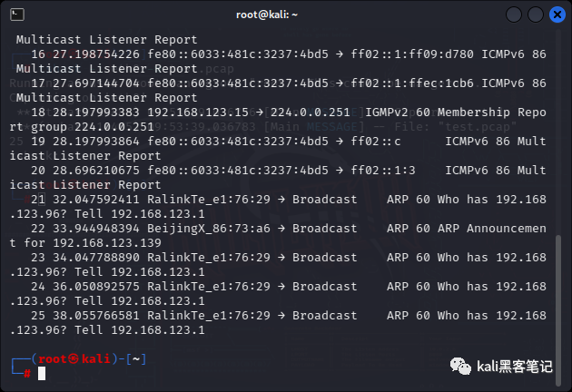
Task: Click packet 16's ff02::1:ff09:d780 destination
Action: (412, 54)
